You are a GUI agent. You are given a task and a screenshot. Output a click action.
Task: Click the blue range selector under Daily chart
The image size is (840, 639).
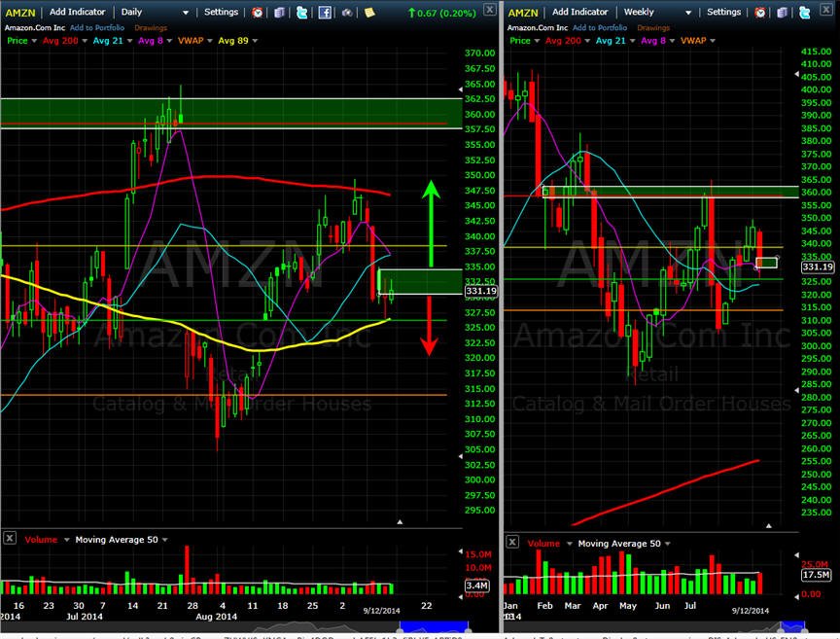[x=434, y=626]
